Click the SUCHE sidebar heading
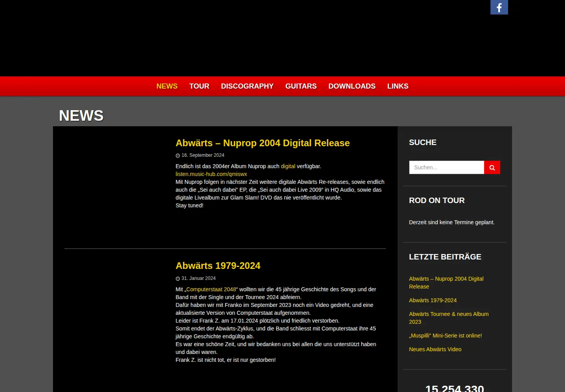Viewport: 565px width, 392px height. tap(423, 142)
